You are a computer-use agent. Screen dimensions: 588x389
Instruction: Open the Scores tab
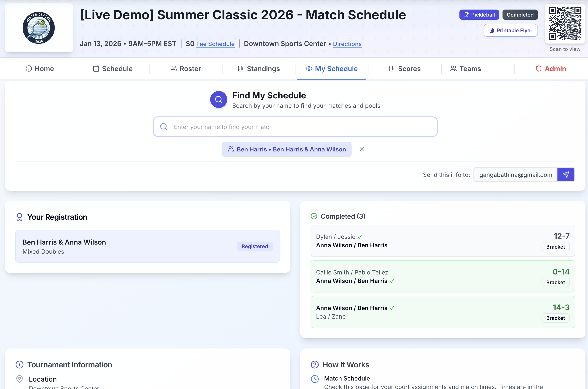click(x=405, y=69)
